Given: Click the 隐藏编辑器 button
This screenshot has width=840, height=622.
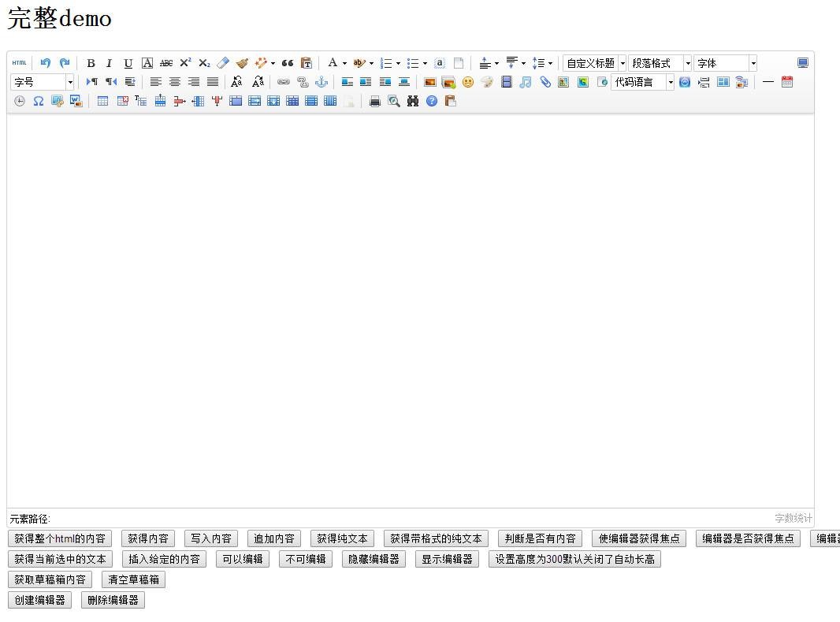Looking at the screenshot, I should point(374,559).
